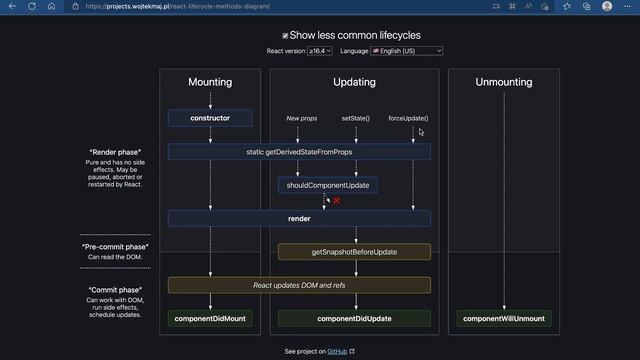The height and width of the screenshot is (360, 640).
Task: Open the Collections icon
Action: (x=587, y=6)
